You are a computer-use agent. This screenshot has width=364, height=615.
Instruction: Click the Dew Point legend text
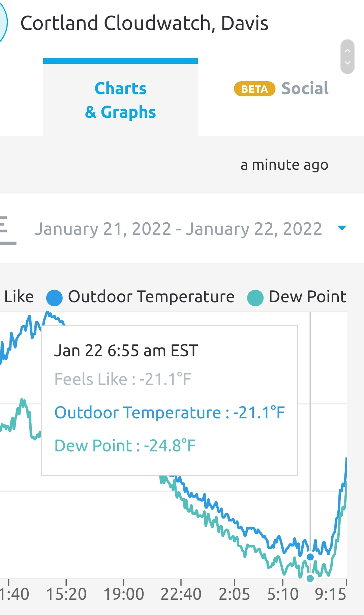coord(307,297)
